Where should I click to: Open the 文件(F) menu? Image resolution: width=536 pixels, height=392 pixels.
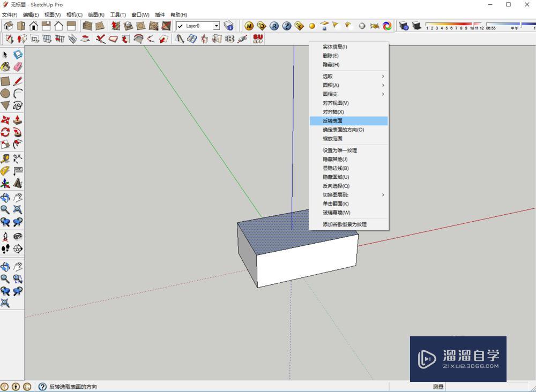click(x=10, y=14)
